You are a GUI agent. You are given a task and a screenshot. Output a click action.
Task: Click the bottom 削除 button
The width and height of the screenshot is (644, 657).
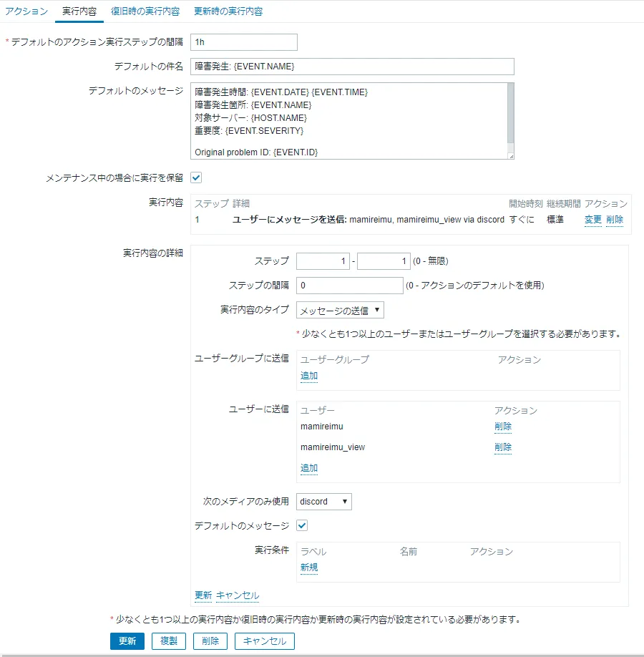coord(210,641)
